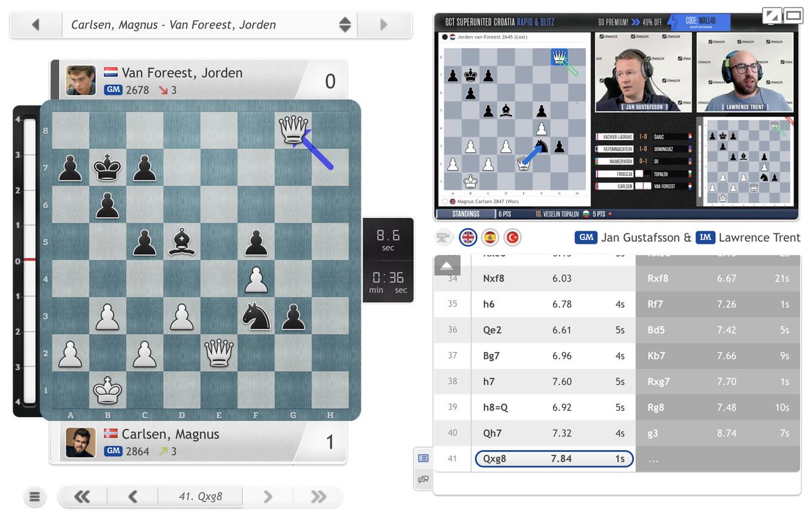This screenshot has width=812, height=517.
Task: Click the GM badge under Van Foreest
Action: coord(112,90)
